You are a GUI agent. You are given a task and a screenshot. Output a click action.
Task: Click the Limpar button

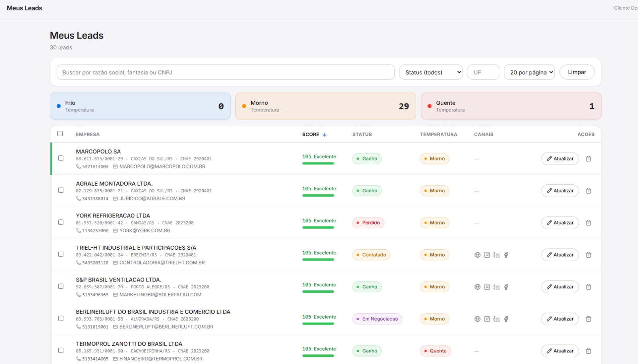tap(577, 72)
